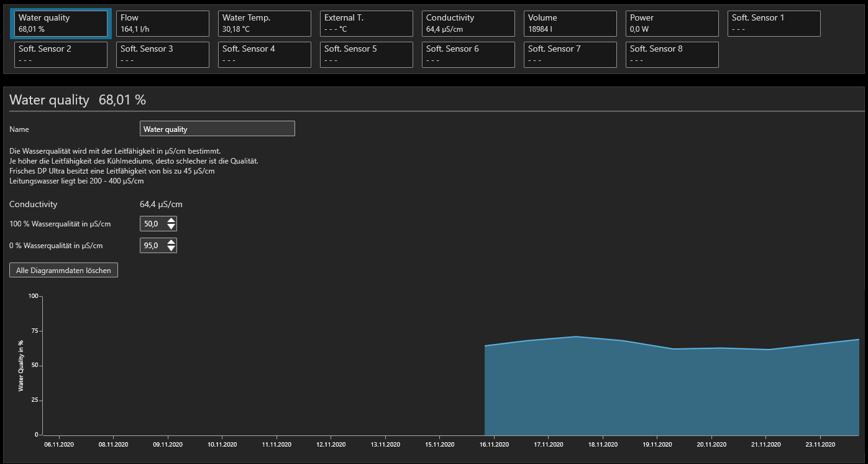The height and width of the screenshot is (464, 868).
Task: Open the Soft. Sensor 5 tile
Action: [x=367, y=55]
